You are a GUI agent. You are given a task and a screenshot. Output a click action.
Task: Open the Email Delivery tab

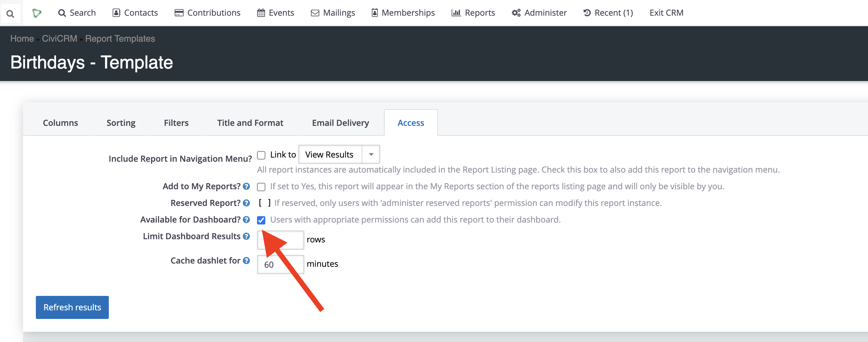click(340, 123)
